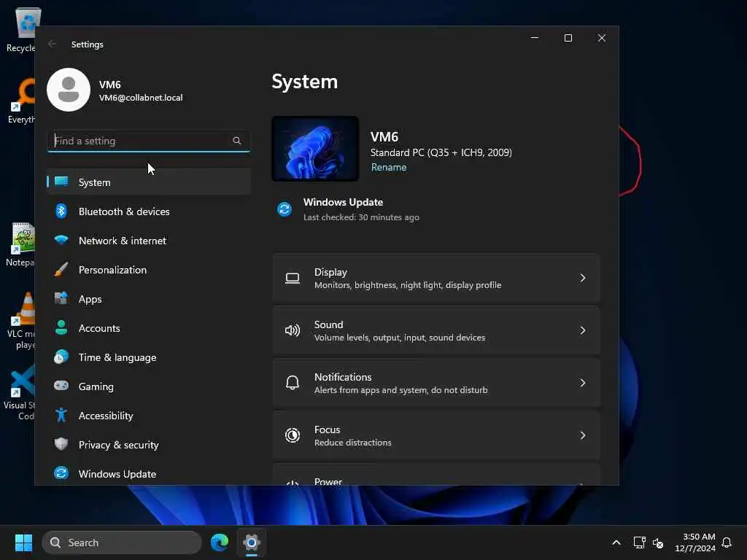747x560 pixels.
Task: Expand the Sound settings chevron
Action: 582,330
